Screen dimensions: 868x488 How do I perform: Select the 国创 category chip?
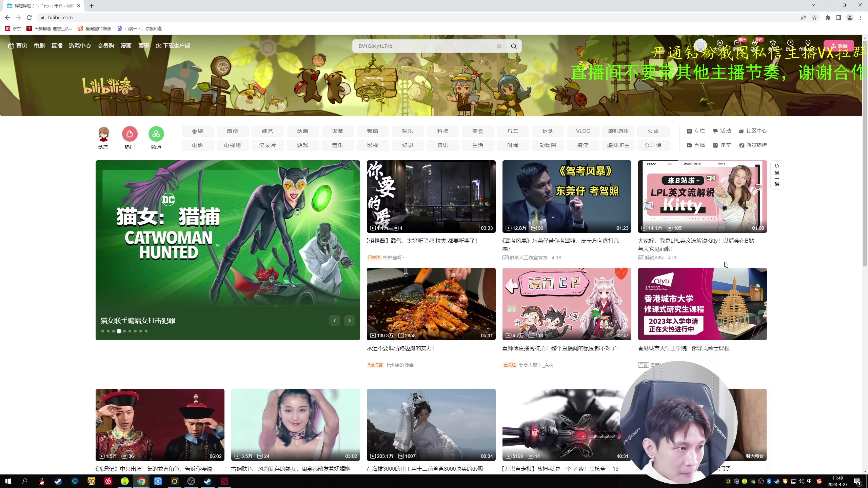click(233, 131)
